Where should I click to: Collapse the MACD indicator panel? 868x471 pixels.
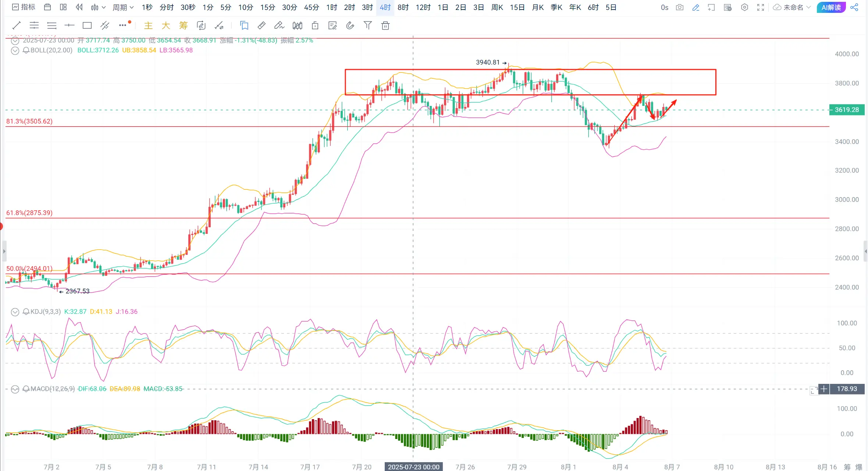(15, 389)
